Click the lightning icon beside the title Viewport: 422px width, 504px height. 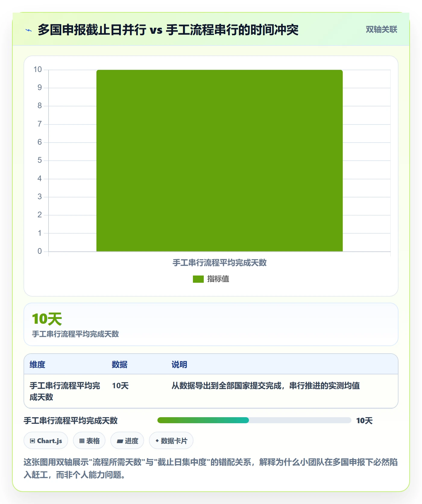point(29,30)
